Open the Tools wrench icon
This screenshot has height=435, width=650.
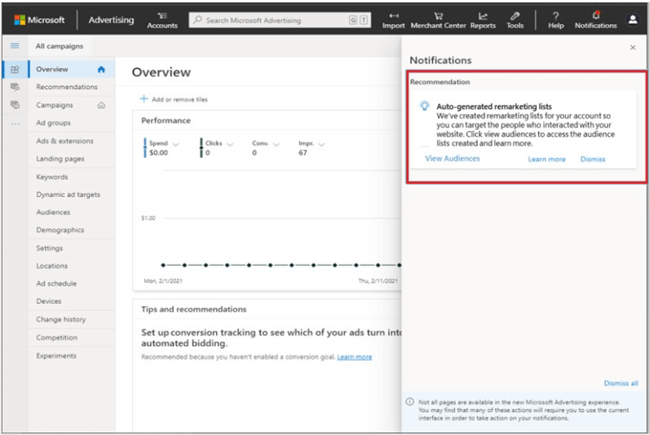pyautogui.click(x=515, y=15)
